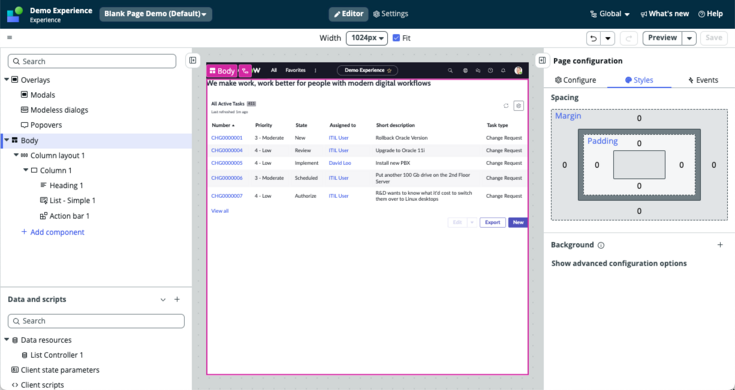This screenshot has height=390, width=735.
Task: Click View all link in list
Action: 220,211
